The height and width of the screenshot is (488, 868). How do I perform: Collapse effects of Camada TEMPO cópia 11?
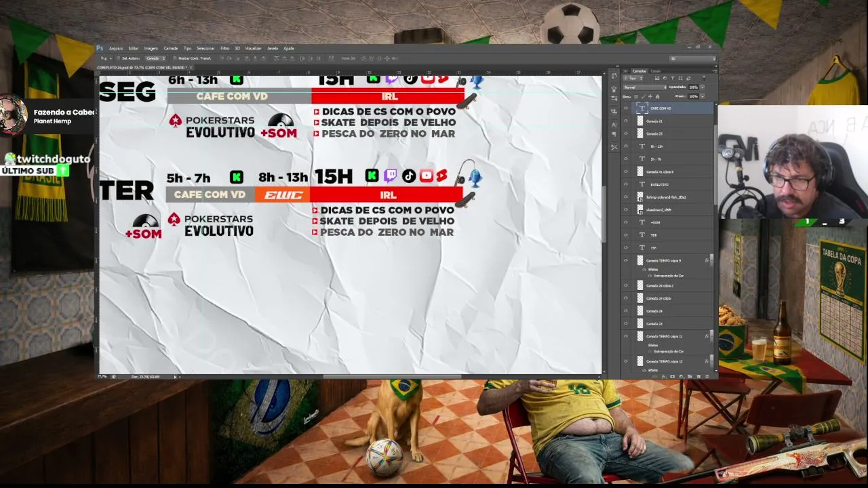pyautogui.click(x=711, y=336)
